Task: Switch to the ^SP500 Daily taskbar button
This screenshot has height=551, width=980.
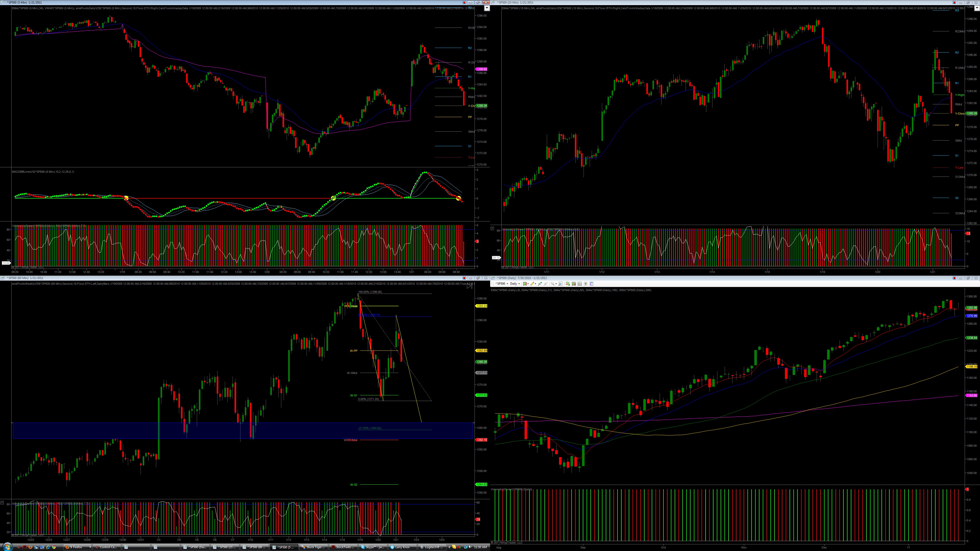Action: [196, 547]
